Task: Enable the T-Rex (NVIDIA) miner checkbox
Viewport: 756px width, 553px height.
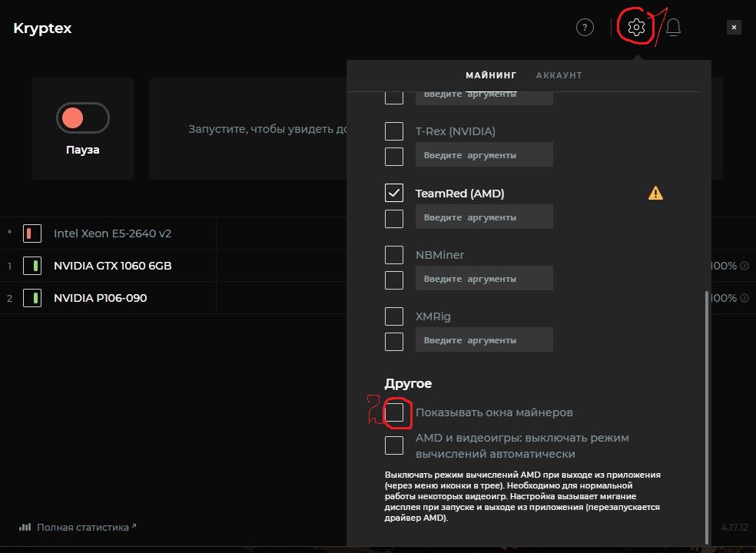Action: pos(394,131)
